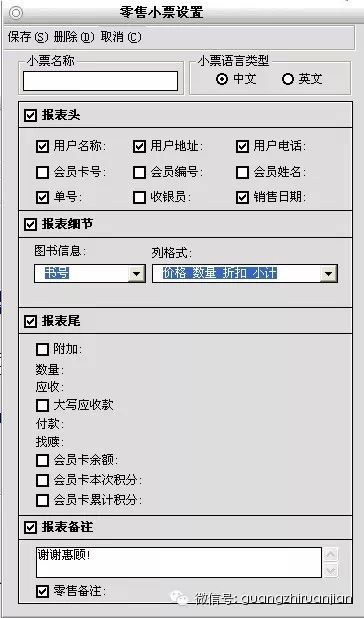Click the remarks scrollbar up arrow

[331, 555]
